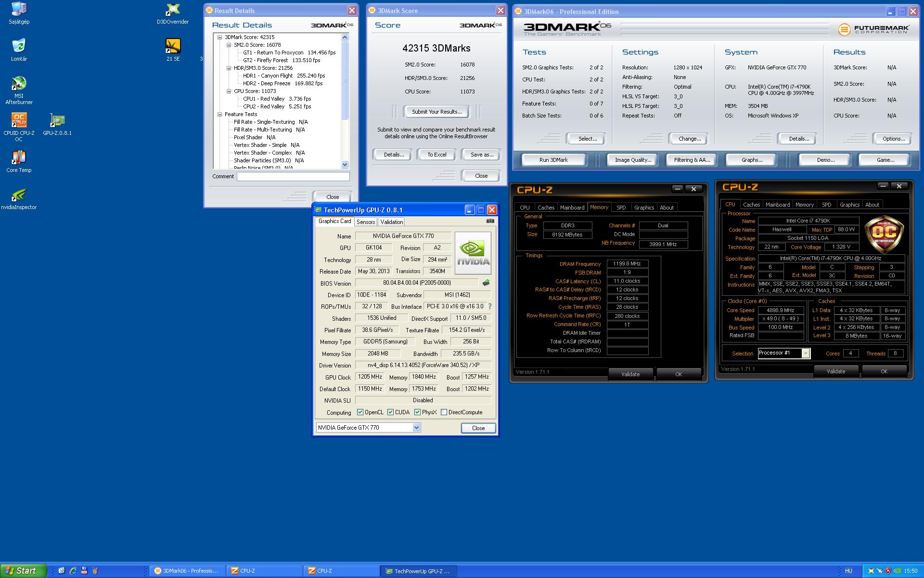Click the Run 3DMark button
Viewport: 924px width, 578px height.
tap(553, 160)
